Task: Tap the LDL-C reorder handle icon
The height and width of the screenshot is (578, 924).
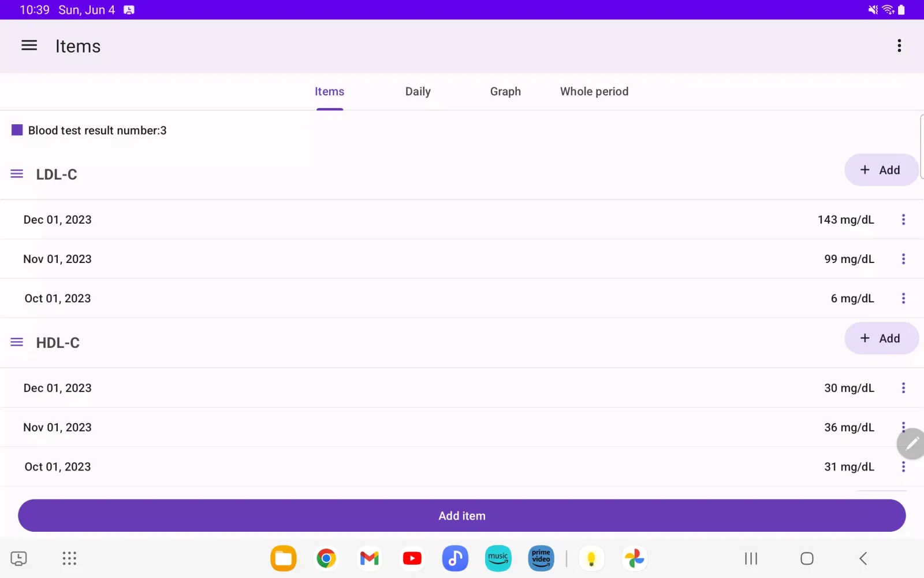Action: 17,174
